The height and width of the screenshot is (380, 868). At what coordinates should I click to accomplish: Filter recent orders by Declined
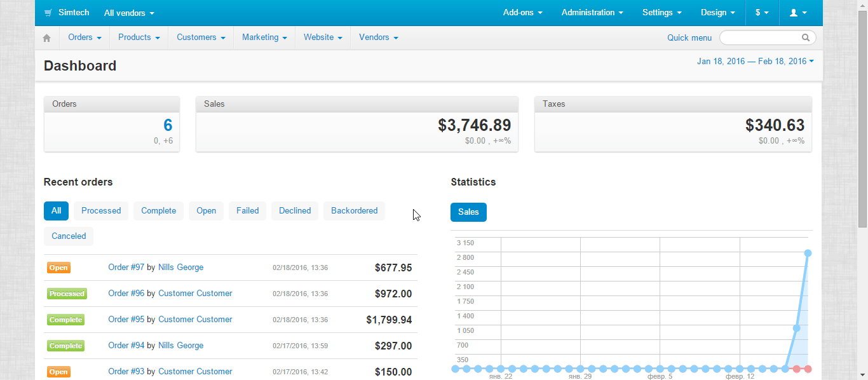click(x=295, y=211)
